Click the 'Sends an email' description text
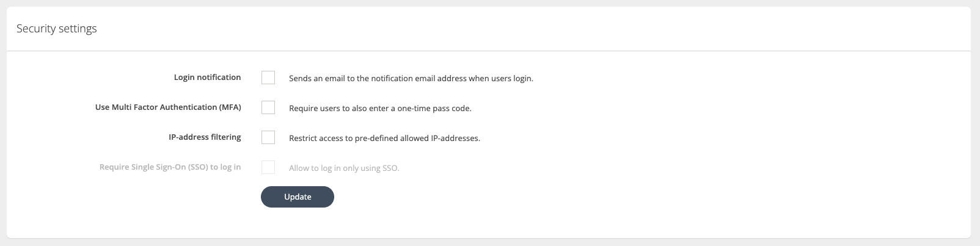This screenshot has height=246, width=980. tap(411, 79)
